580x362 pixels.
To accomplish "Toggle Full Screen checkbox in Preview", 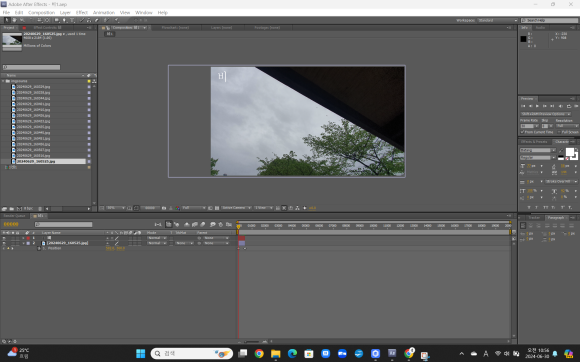I will coord(559,132).
